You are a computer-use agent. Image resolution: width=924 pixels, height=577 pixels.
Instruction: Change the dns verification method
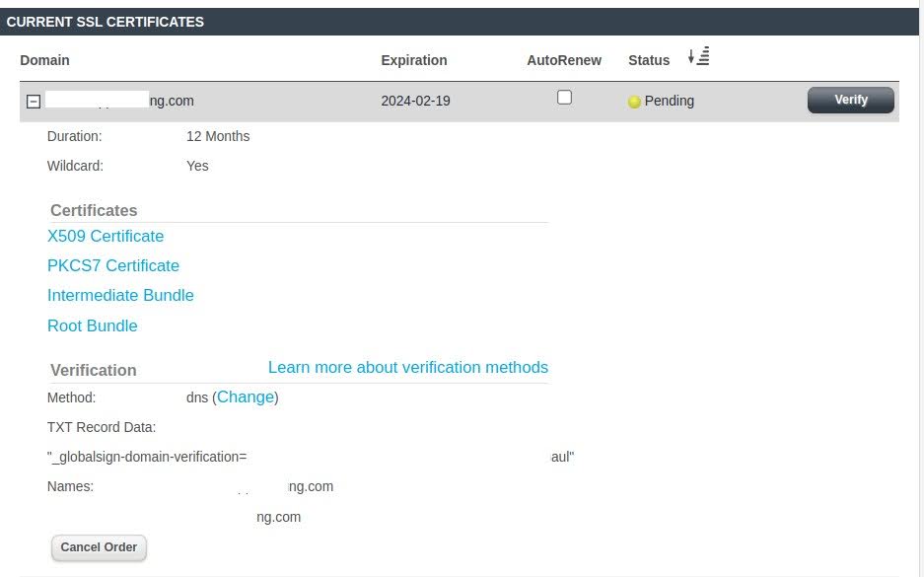pyautogui.click(x=246, y=397)
